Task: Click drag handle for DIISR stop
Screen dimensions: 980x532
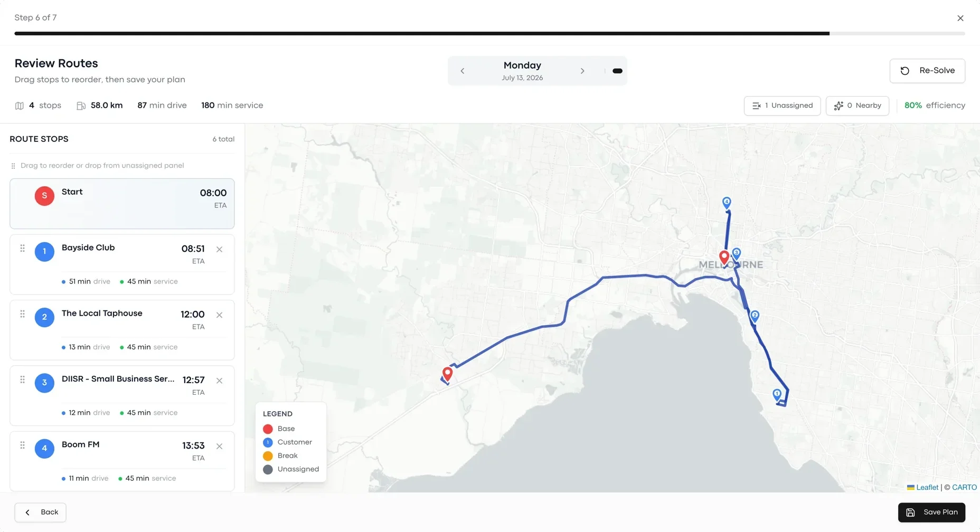Action: 22,379
